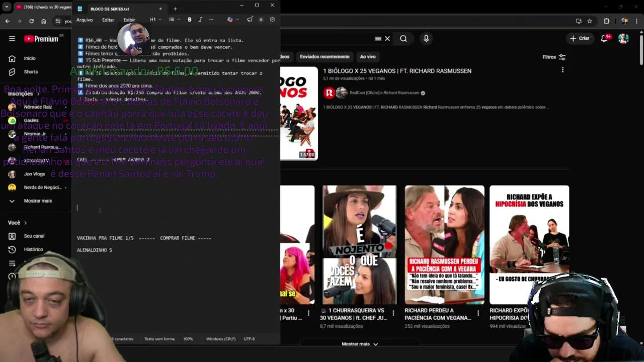Open the Exibir menu in Notepad

tap(129, 20)
